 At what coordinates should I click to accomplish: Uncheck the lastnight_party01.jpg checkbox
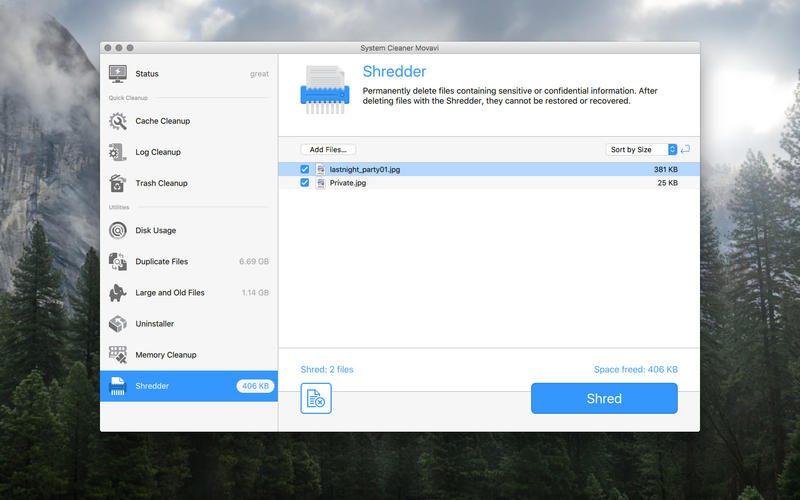[305, 169]
